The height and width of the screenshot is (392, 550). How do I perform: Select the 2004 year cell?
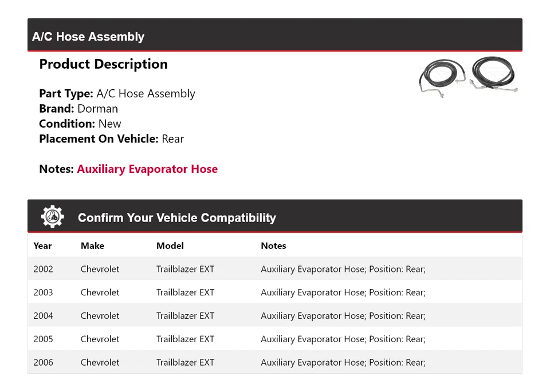click(43, 315)
